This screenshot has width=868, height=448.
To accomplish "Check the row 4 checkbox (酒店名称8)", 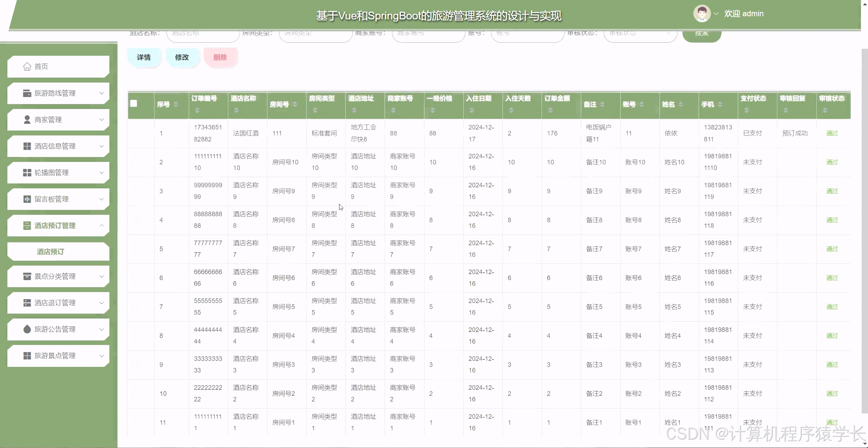I will [136, 220].
